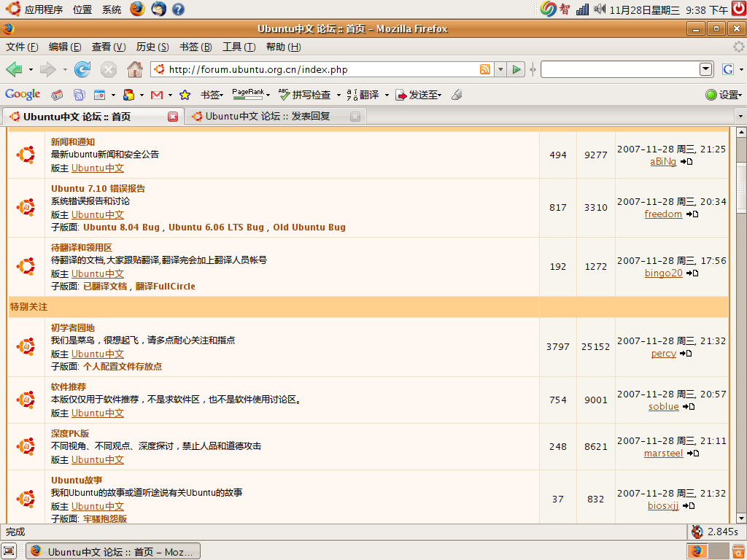Close the Ubuntu中文论坛首页 tab

173,117
